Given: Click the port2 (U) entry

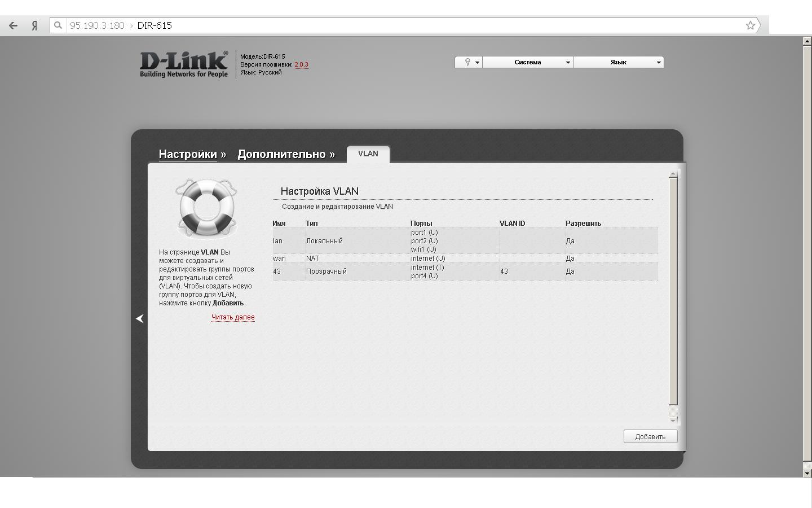Looking at the screenshot, I should point(425,241).
